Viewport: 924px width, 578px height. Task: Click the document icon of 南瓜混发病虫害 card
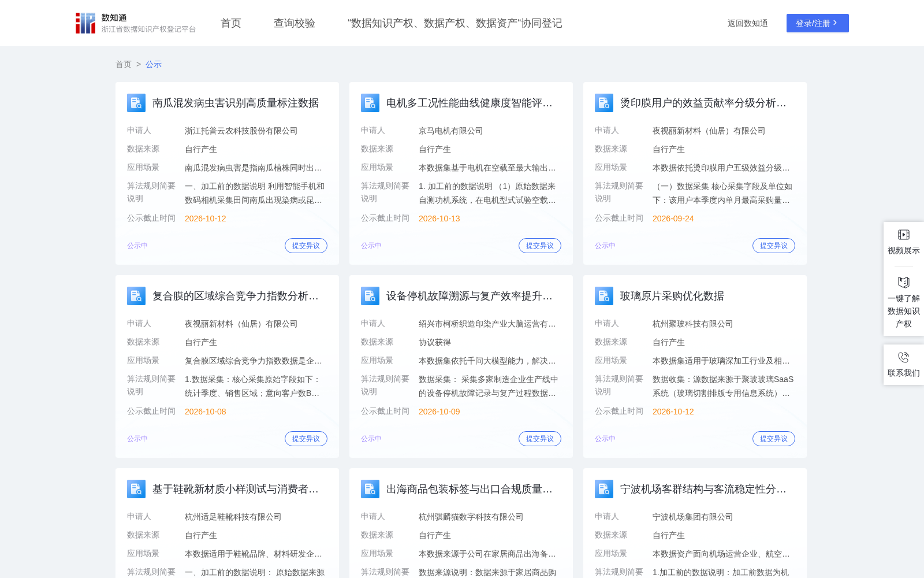pos(136,103)
